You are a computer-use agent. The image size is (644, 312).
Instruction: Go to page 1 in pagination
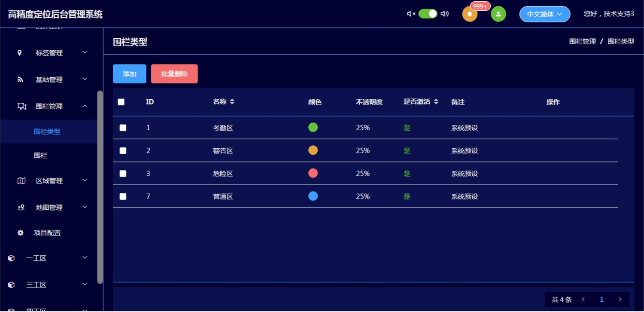[x=601, y=300]
